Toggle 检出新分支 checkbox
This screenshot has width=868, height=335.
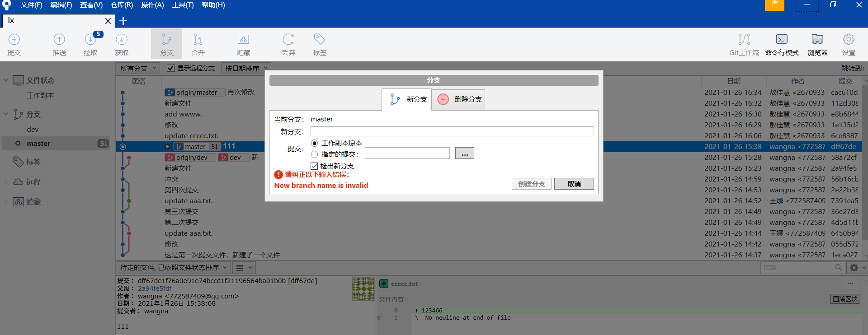(314, 166)
